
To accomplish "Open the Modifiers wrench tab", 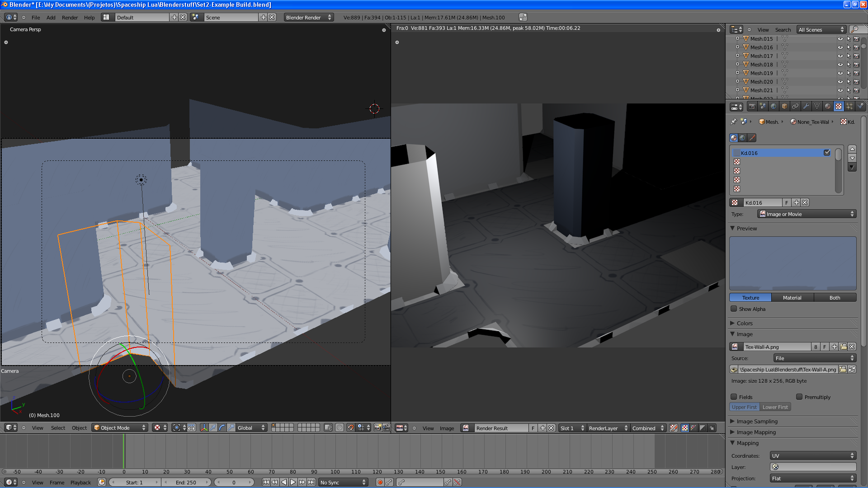I will click(x=806, y=107).
